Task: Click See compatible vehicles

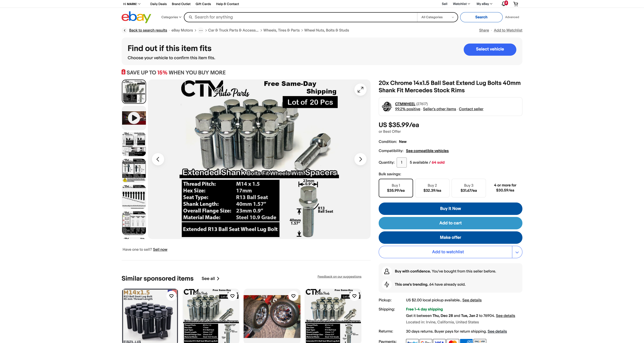Action: coord(427,151)
